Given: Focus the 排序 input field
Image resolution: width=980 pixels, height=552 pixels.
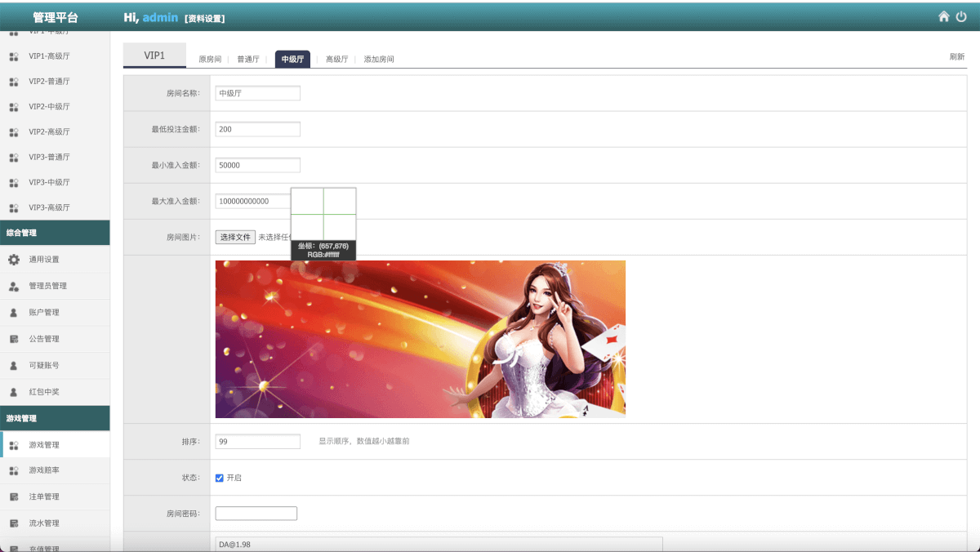Looking at the screenshot, I should click(x=258, y=441).
